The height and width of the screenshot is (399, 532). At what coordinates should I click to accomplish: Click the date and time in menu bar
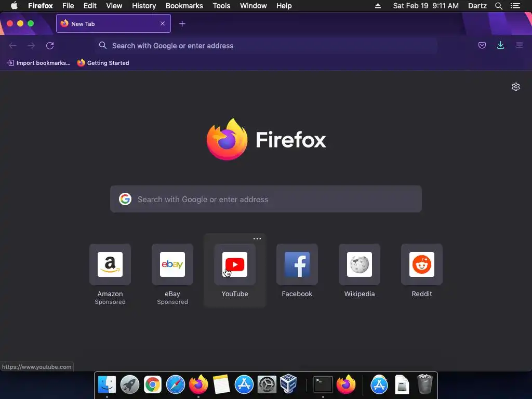(426, 6)
